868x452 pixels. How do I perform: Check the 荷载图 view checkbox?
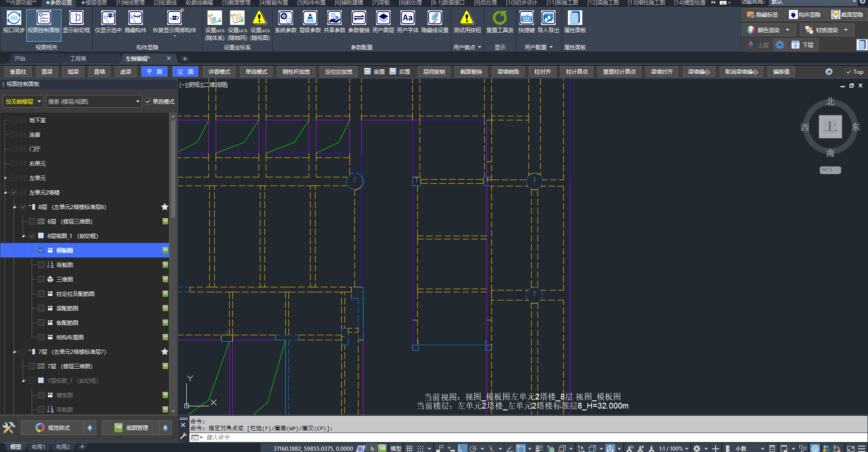[x=41, y=265]
